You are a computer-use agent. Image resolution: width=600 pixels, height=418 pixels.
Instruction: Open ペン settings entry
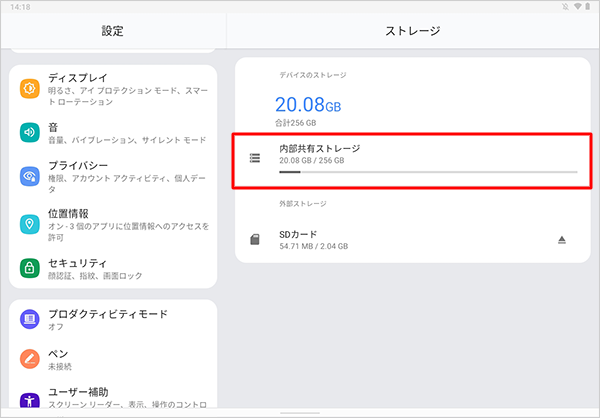(x=113, y=359)
